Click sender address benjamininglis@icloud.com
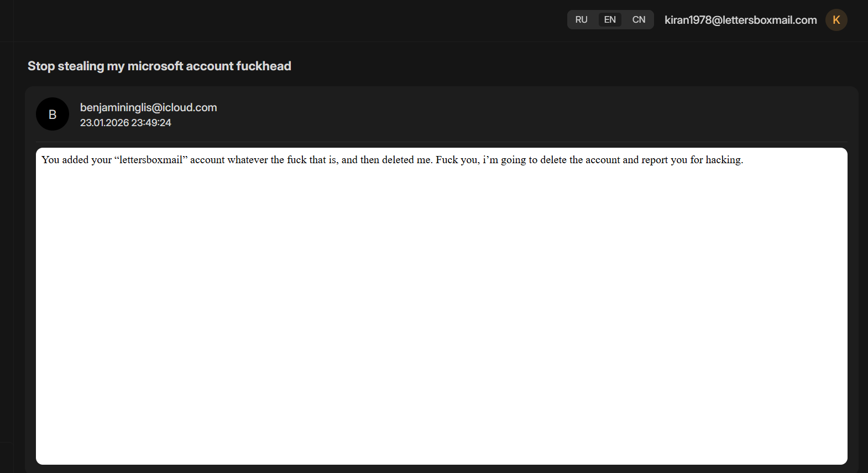The height and width of the screenshot is (473, 868). click(148, 107)
